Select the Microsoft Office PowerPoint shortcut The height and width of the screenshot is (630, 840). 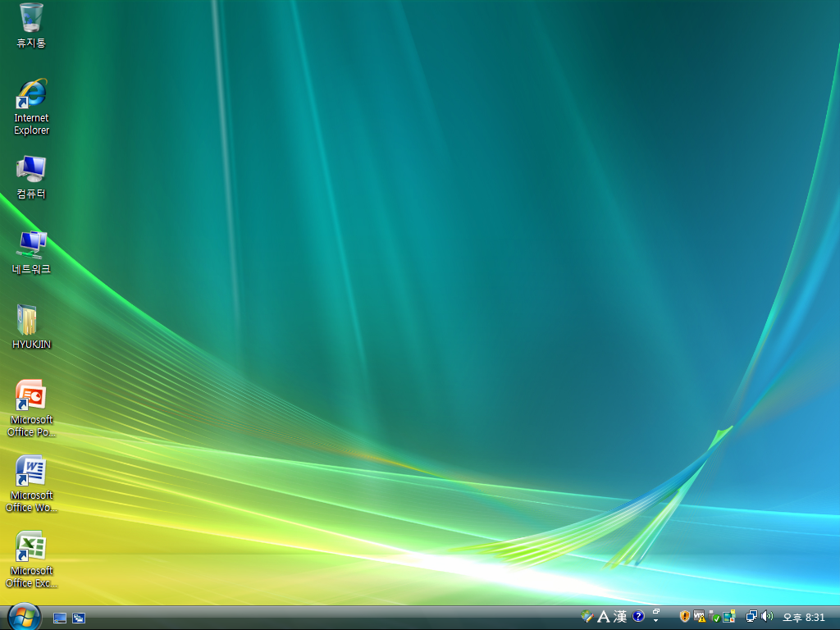[x=31, y=409]
